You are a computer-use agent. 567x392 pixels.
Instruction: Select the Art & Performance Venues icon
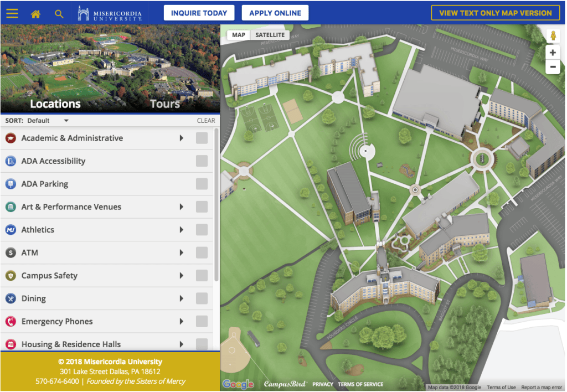click(11, 207)
